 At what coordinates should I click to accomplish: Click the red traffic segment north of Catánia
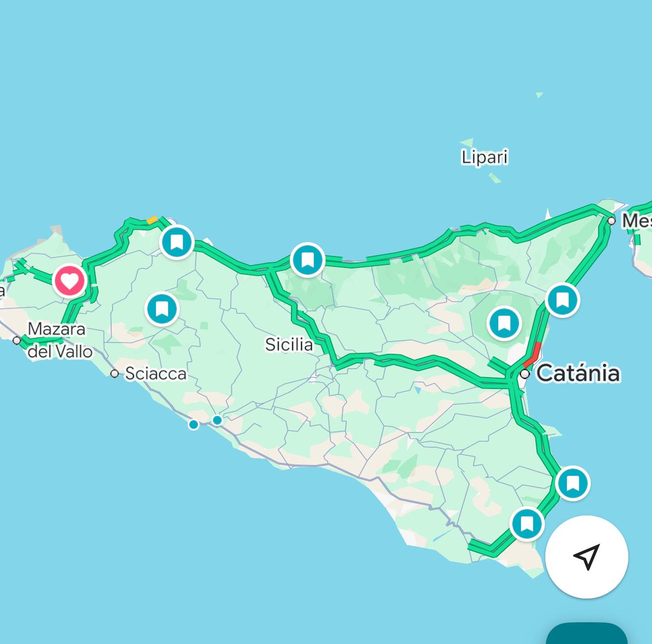[532, 354]
